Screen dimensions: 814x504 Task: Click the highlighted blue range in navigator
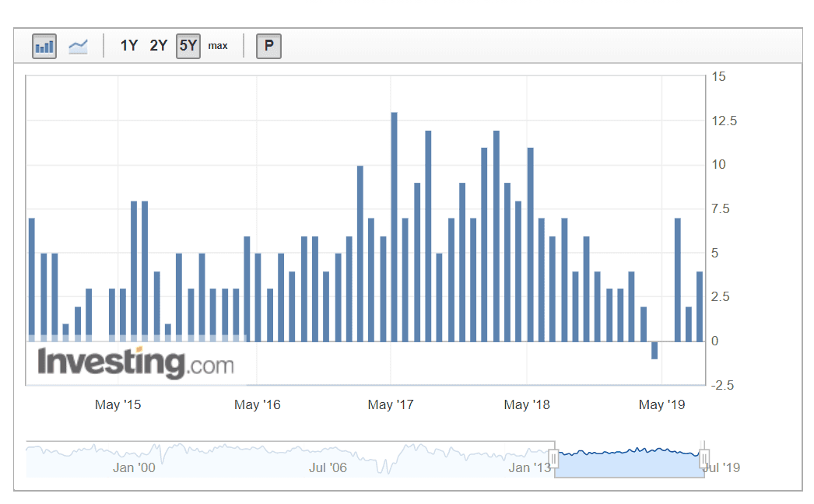pyautogui.click(x=629, y=463)
